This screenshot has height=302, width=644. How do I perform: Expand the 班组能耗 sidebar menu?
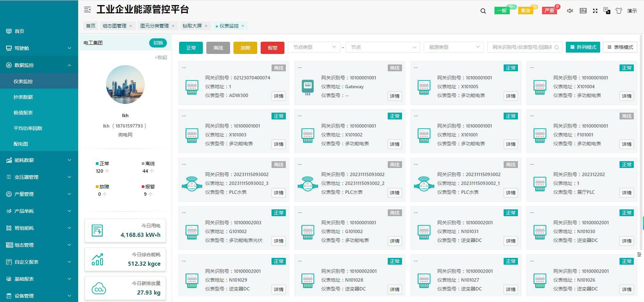[x=39, y=228]
